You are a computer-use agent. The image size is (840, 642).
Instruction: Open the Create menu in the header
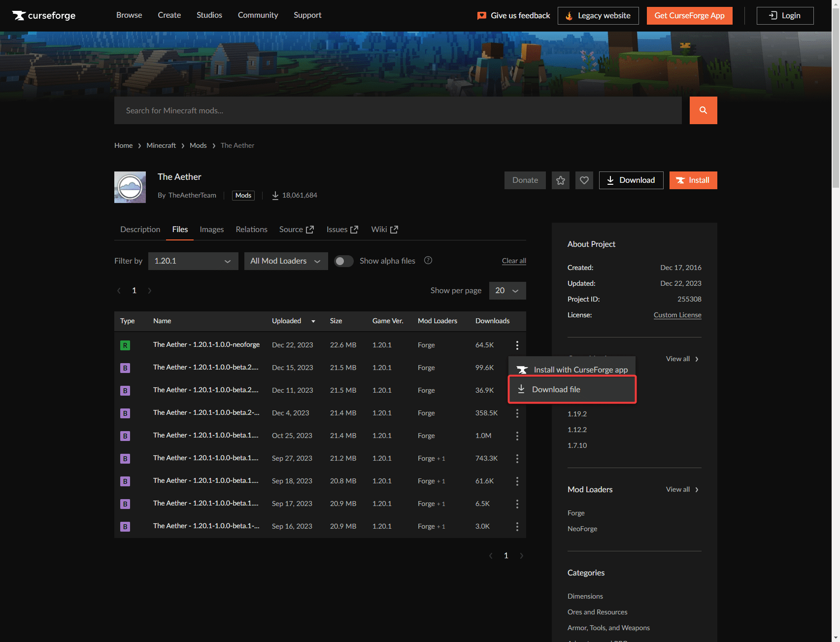point(169,15)
